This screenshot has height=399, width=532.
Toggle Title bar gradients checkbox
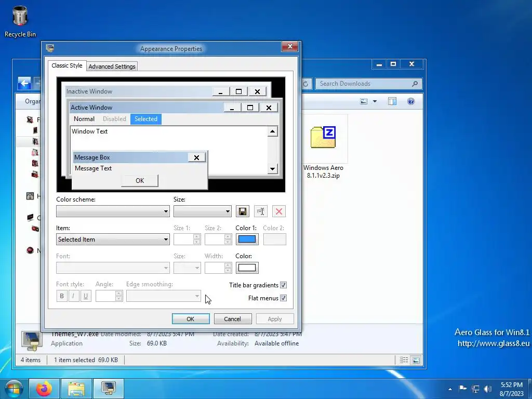pyautogui.click(x=283, y=285)
